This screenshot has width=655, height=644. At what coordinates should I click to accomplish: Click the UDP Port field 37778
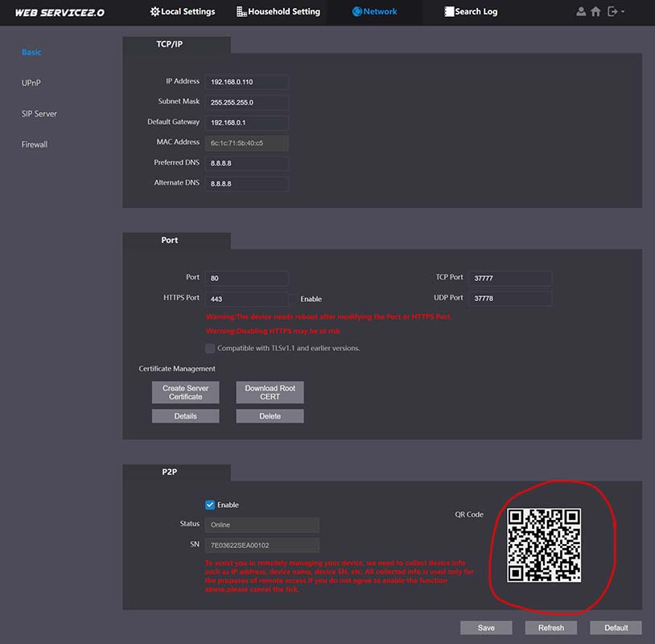(x=510, y=298)
